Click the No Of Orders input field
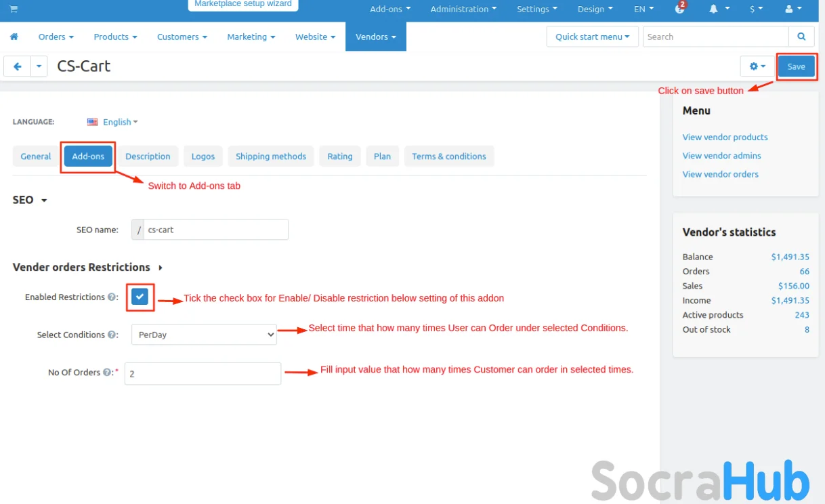This screenshot has width=825, height=504. pos(203,373)
